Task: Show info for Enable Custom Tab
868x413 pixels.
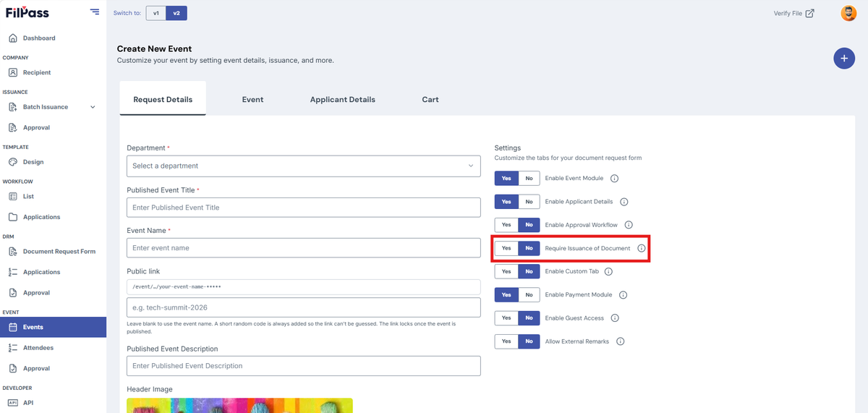Action: pos(608,271)
